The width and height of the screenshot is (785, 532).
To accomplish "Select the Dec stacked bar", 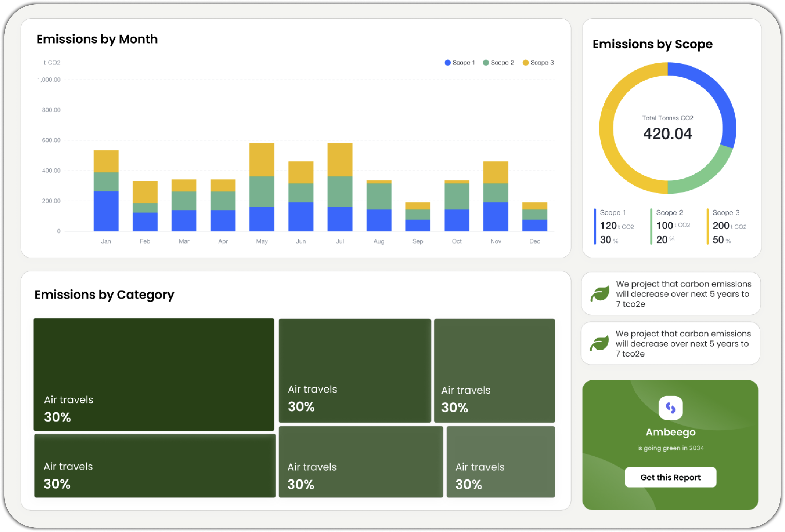I will 535,217.
